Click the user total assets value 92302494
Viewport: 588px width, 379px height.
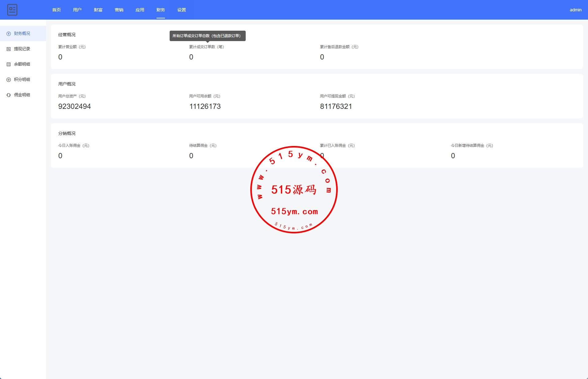tap(75, 106)
